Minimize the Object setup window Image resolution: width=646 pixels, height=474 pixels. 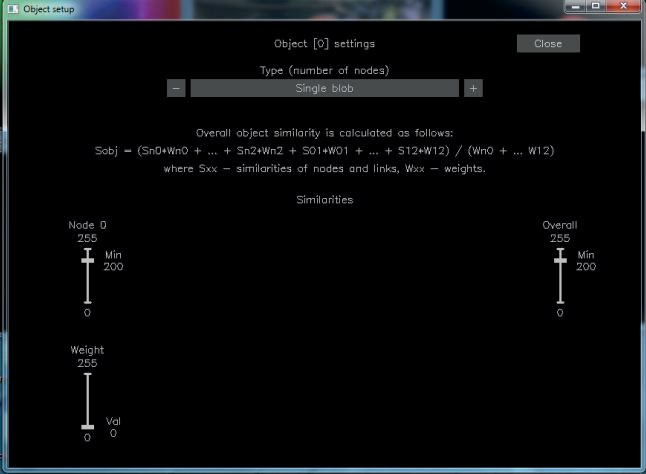click(x=571, y=6)
